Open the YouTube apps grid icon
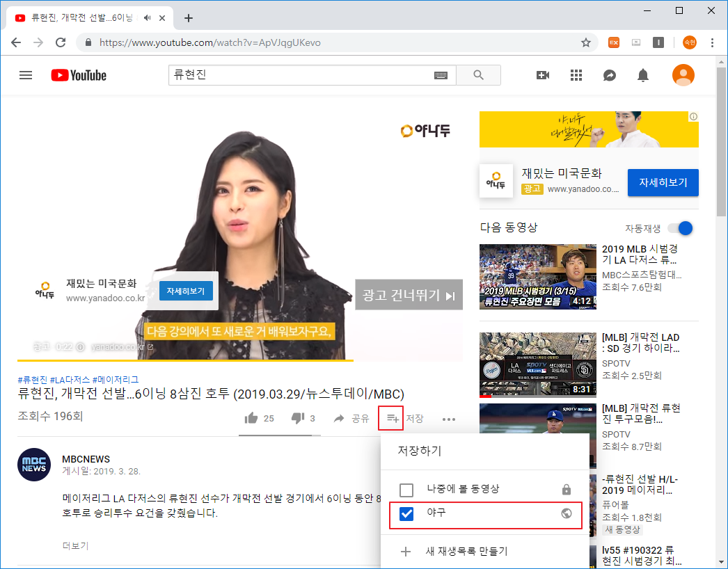The width and height of the screenshot is (728, 569). (x=576, y=75)
